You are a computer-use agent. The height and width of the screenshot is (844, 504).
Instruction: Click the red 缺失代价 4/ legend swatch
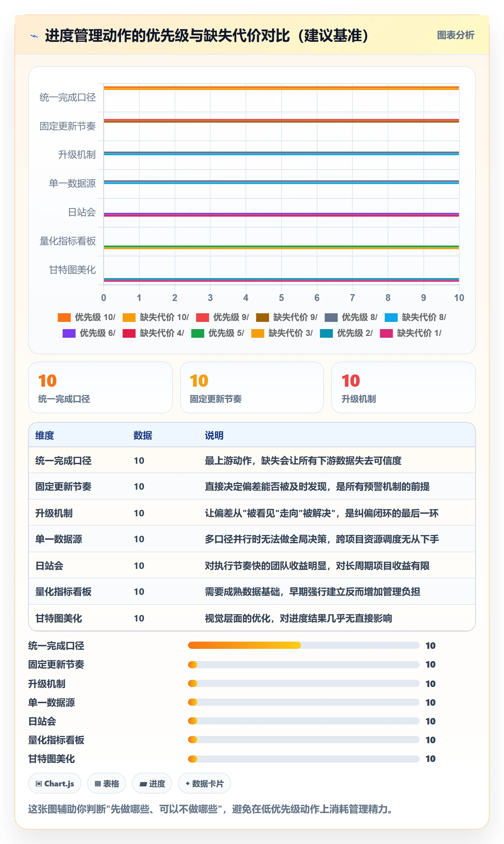129,333
